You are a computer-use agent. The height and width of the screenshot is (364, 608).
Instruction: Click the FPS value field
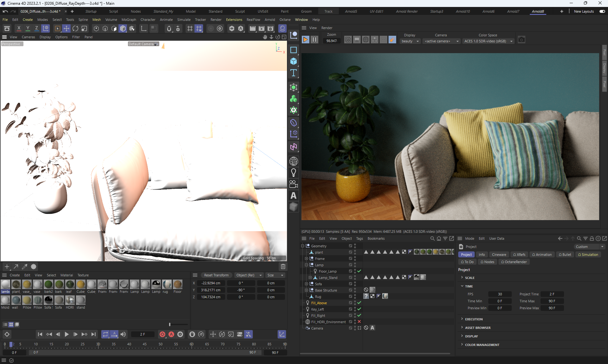tap(500, 294)
